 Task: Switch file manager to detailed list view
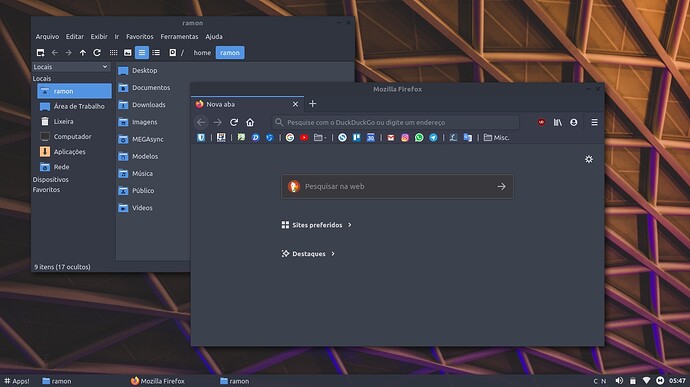[x=156, y=53]
